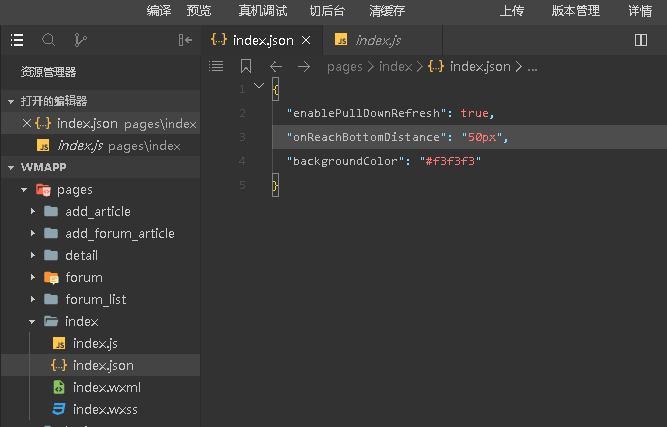
Task: Click pages in the breadcrumb path
Action: point(345,67)
